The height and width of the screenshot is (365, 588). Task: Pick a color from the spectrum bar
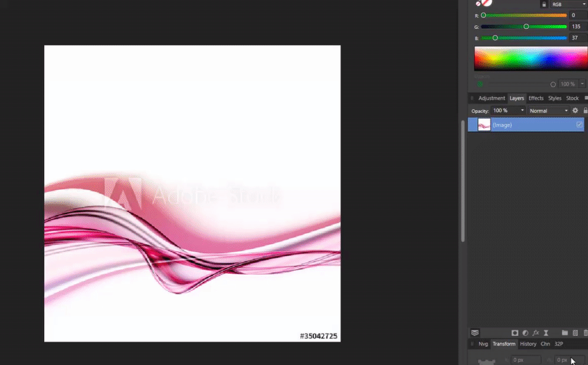[x=531, y=59]
